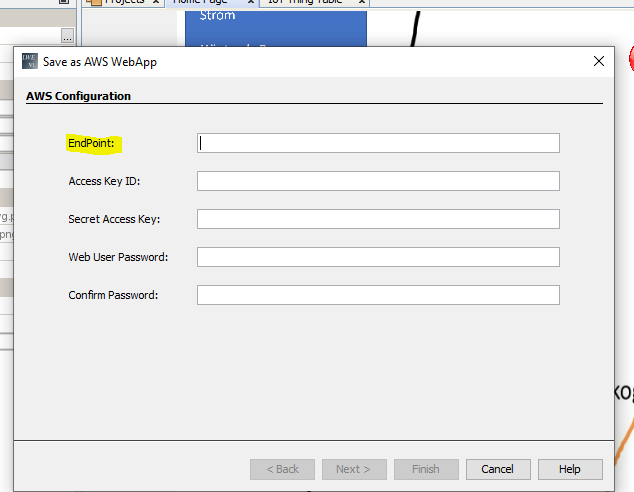Click the dialog title bar application icon
The image size is (634, 492).
(30, 61)
